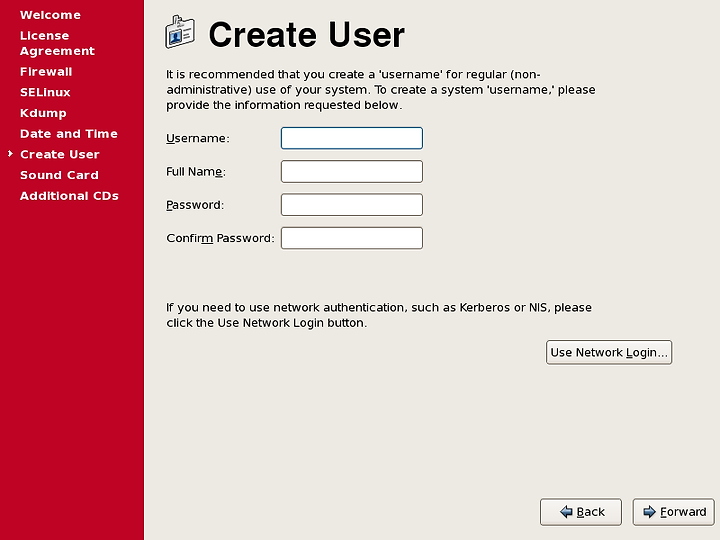Click the current-step arrow beside Create User
This screenshot has width=720, height=540.
pos(10,154)
